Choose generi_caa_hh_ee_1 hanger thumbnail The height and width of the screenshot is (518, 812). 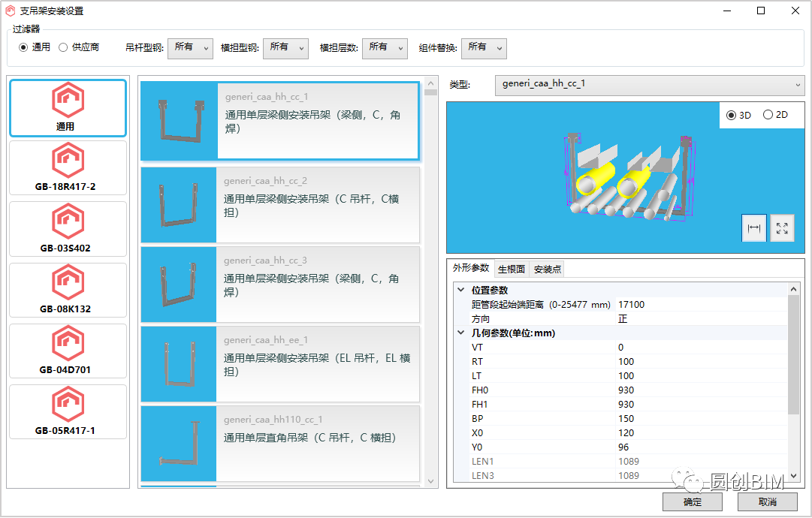(x=179, y=364)
